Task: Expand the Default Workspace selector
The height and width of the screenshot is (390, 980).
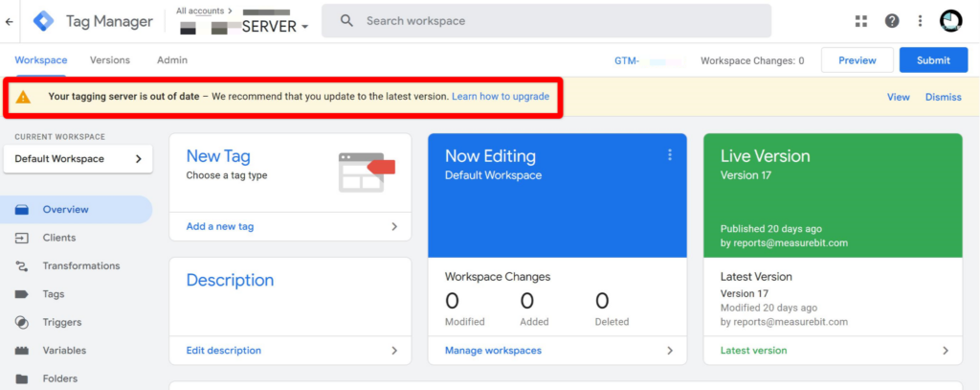Action: [78, 159]
